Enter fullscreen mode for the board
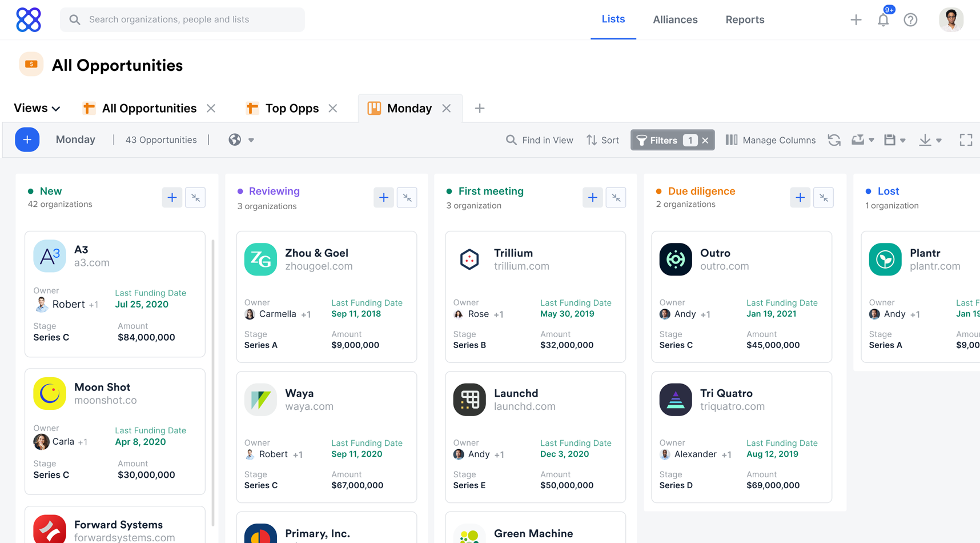 966,139
